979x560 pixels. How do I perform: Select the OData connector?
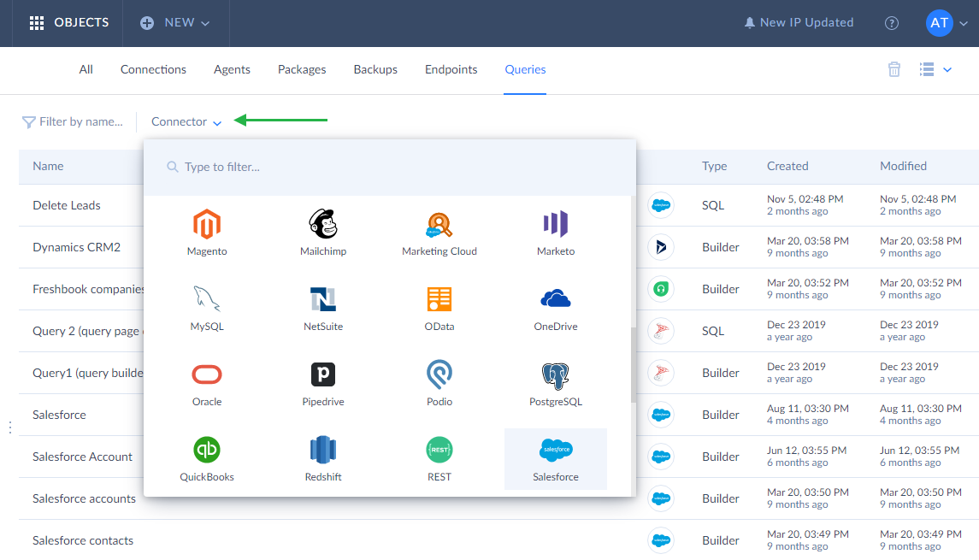point(439,308)
